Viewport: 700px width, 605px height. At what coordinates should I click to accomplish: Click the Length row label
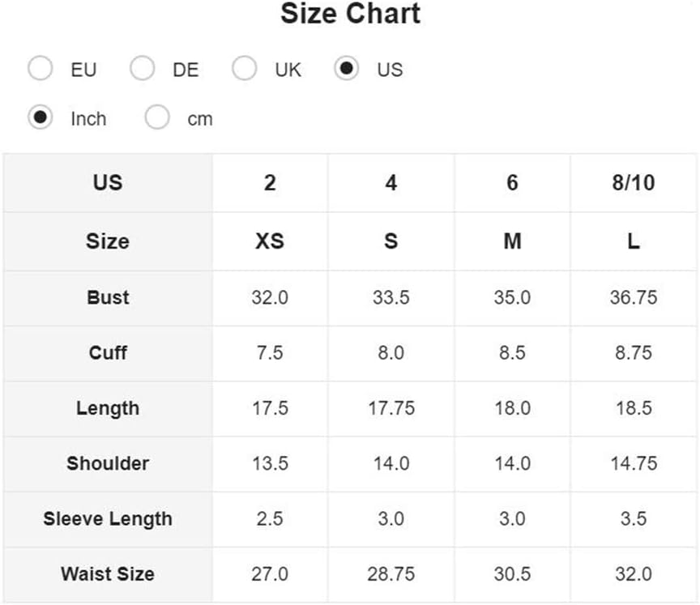[108, 408]
